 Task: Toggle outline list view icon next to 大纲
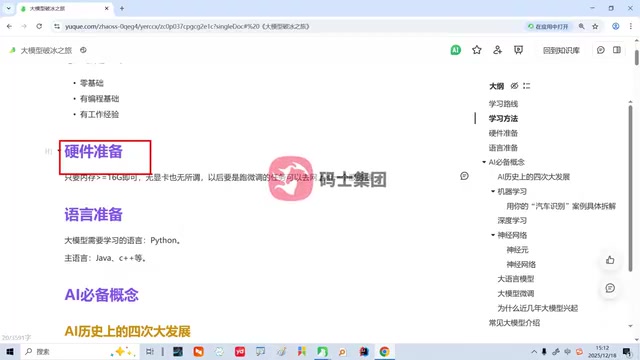[x=527, y=86]
